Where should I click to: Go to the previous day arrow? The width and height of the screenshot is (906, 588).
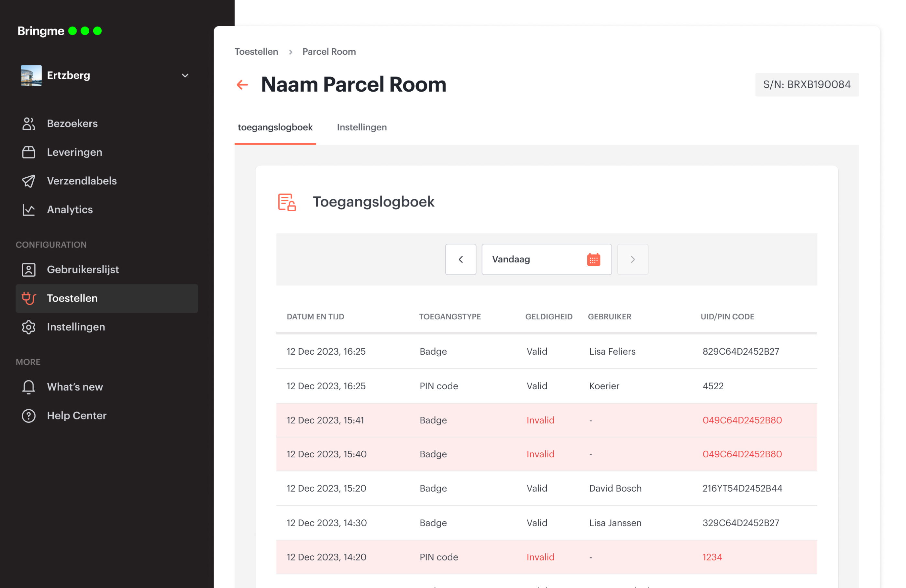click(x=461, y=259)
